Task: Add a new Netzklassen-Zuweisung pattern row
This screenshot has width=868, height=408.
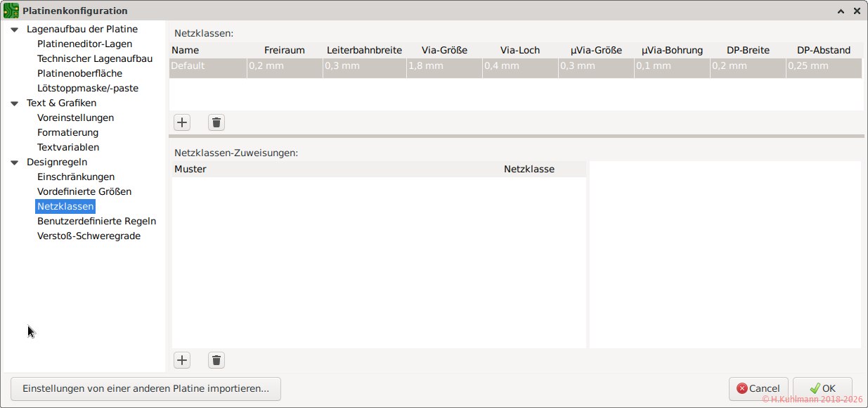Action: [182, 360]
